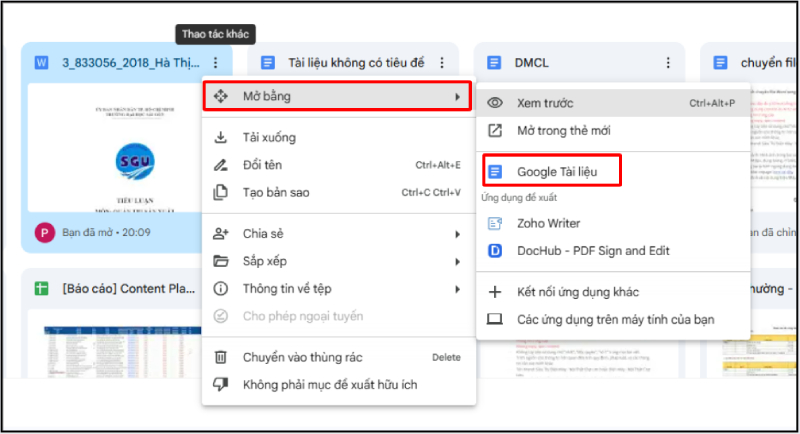Click the DocHub blue D icon
800x434 pixels.
[494, 251]
